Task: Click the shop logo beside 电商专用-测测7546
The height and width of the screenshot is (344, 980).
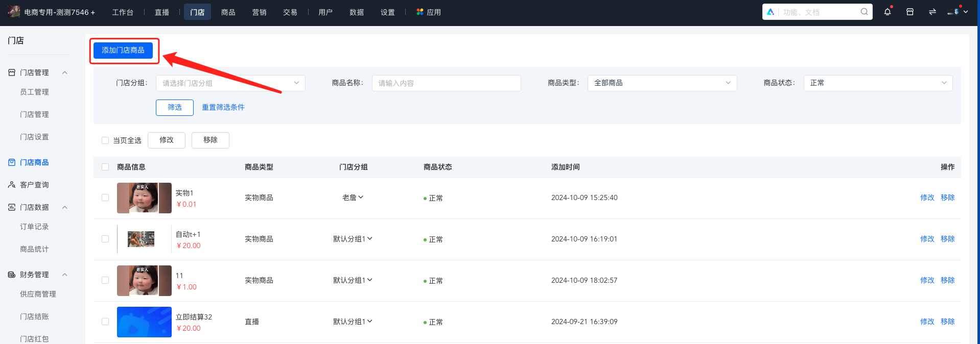Action: coord(14,12)
